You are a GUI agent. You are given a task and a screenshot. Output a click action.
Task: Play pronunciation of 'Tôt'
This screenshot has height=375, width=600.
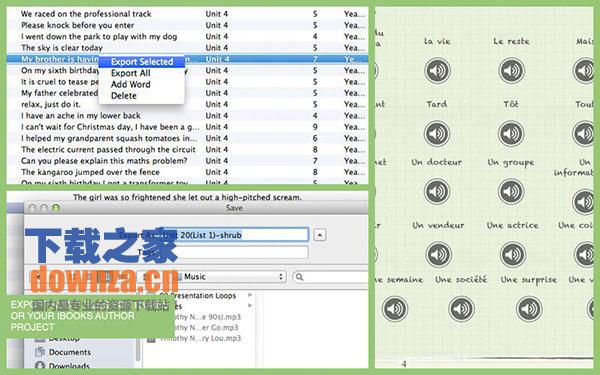tap(511, 134)
